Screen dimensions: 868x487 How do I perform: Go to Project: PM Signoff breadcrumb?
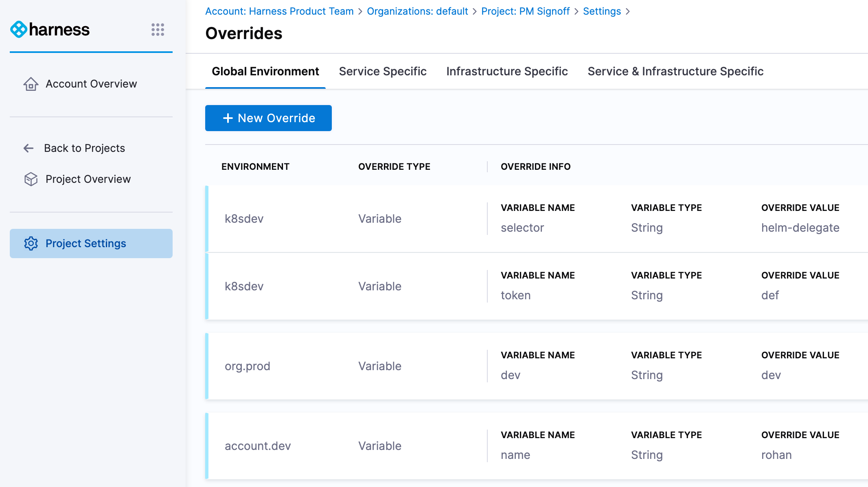pyautogui.click(x=525, y=11)
